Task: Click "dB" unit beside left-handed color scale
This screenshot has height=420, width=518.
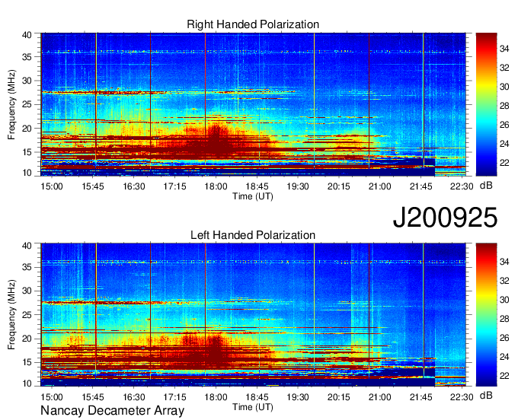Action: 486,396
